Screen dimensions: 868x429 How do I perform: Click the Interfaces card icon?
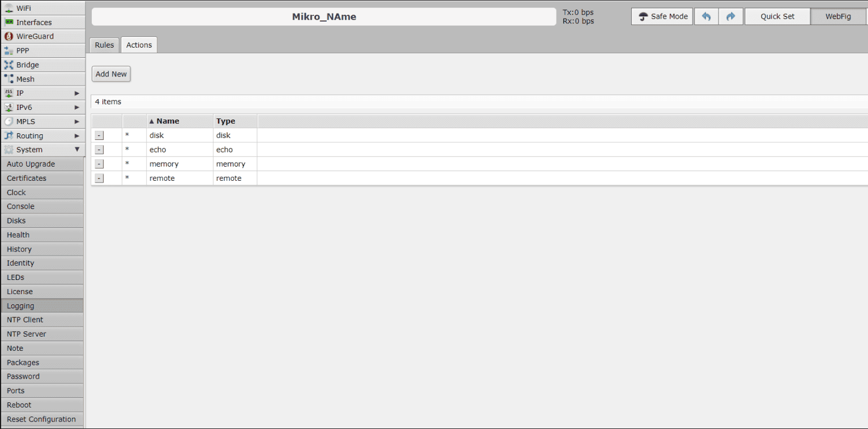point(8,22)
